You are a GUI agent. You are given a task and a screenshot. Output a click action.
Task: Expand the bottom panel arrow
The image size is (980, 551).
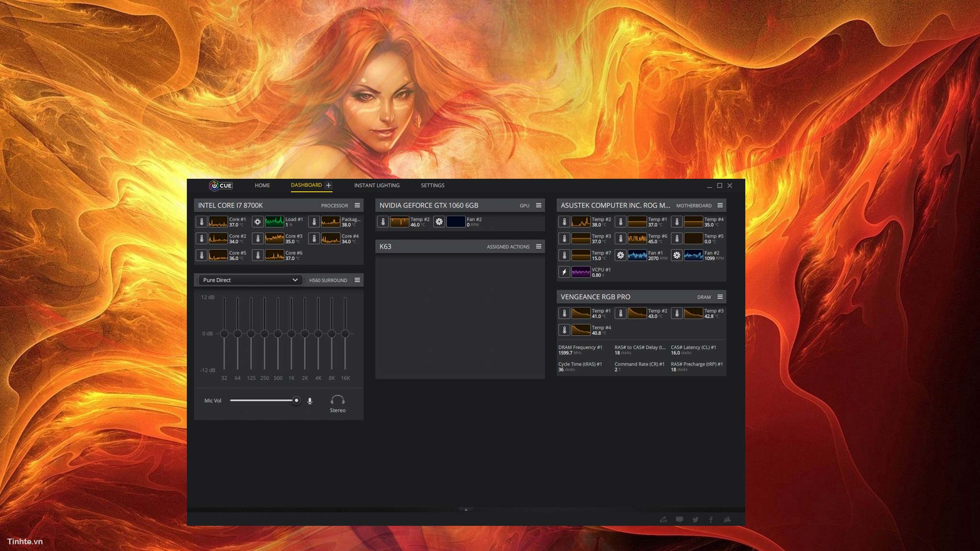pos(466,510)
